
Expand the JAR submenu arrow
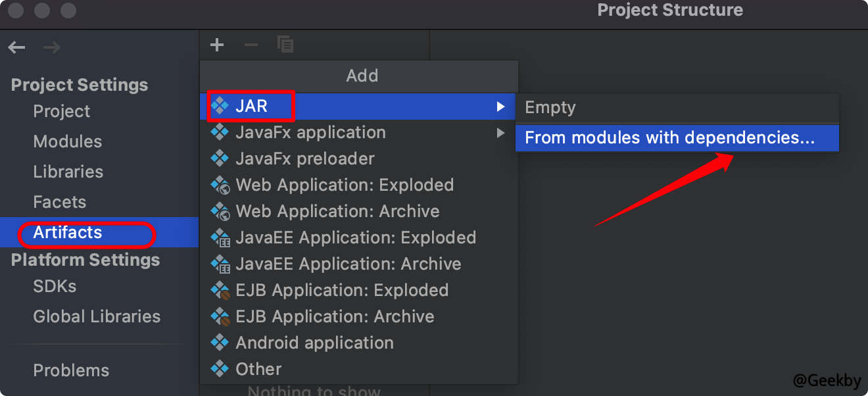(x=501, y=107)
